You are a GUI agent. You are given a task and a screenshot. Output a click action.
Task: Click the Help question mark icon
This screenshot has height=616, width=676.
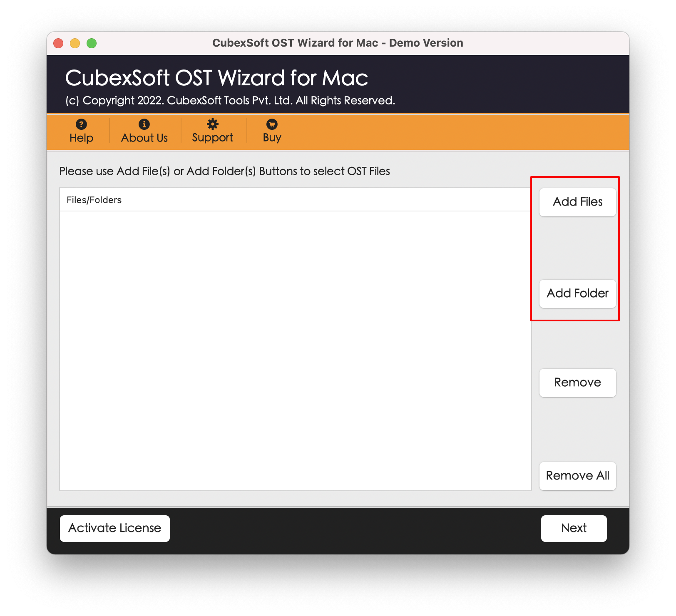coord(81,124)
